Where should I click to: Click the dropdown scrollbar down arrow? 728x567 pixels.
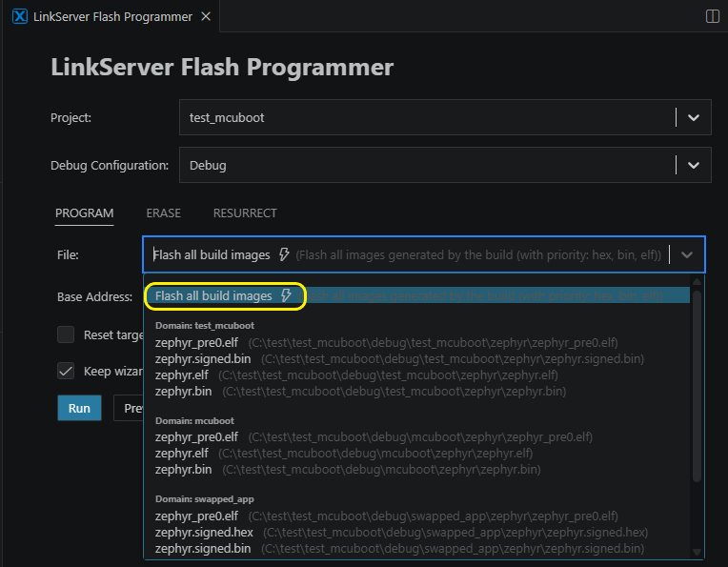click(697, 552)
